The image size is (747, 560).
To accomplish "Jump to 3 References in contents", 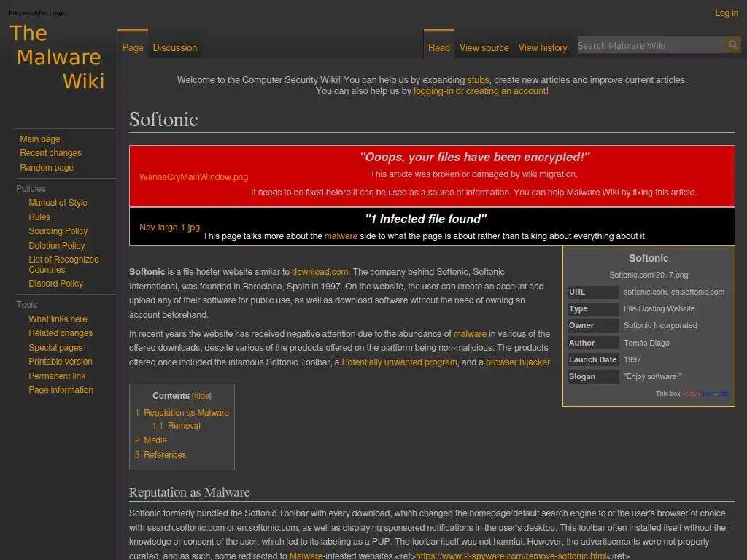I will [160, 455].
